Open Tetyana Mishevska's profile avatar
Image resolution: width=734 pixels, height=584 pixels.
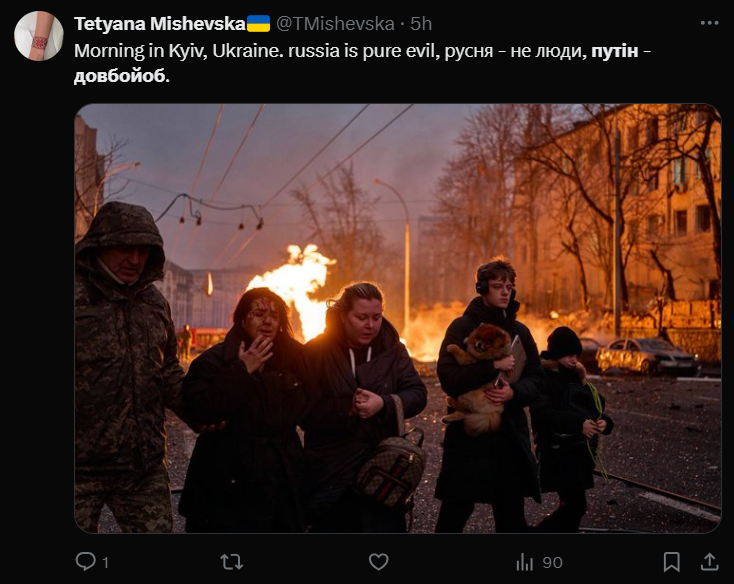coord(38,36)
